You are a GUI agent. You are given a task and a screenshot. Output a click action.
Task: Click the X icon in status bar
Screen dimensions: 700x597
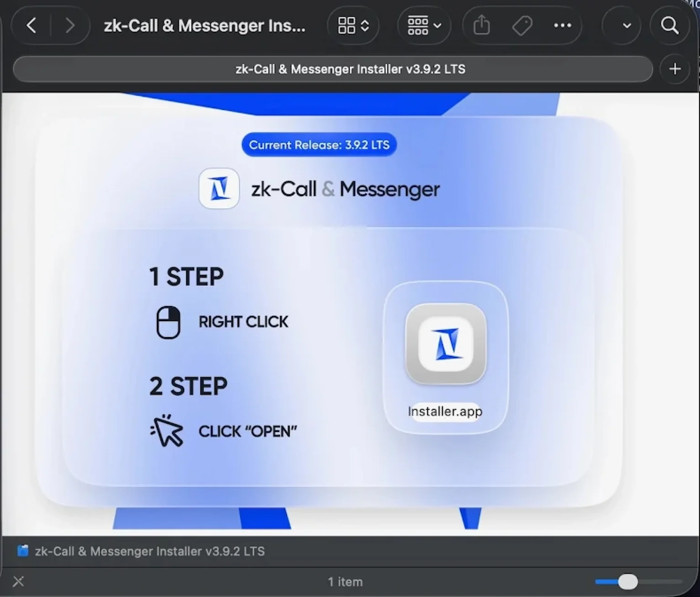(x=18, y=581)
